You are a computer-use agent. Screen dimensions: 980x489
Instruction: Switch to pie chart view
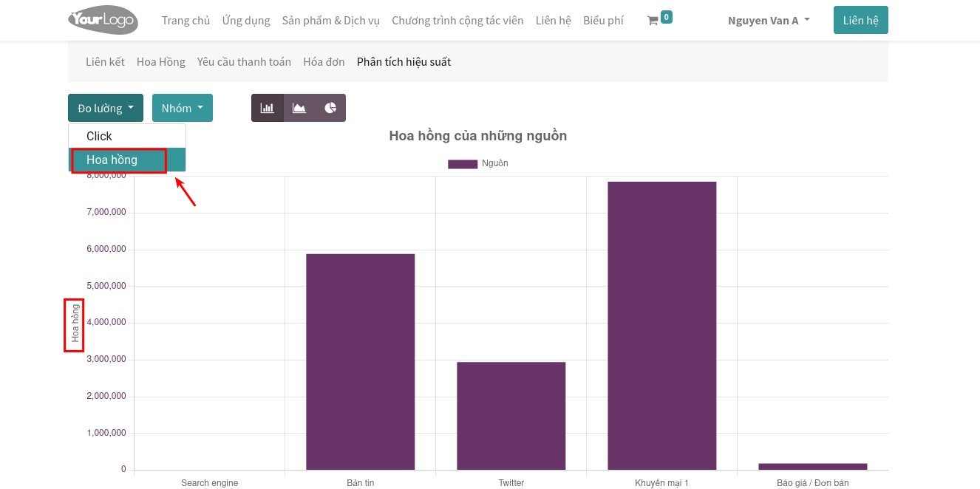pyautogui.click(x=330, y=108)
